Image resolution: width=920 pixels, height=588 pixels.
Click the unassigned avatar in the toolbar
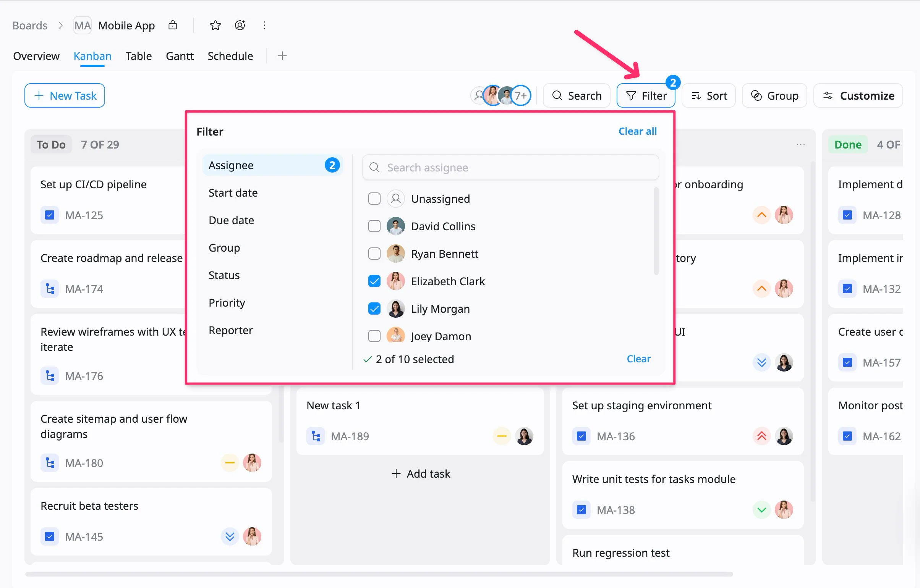click(478, 95)
